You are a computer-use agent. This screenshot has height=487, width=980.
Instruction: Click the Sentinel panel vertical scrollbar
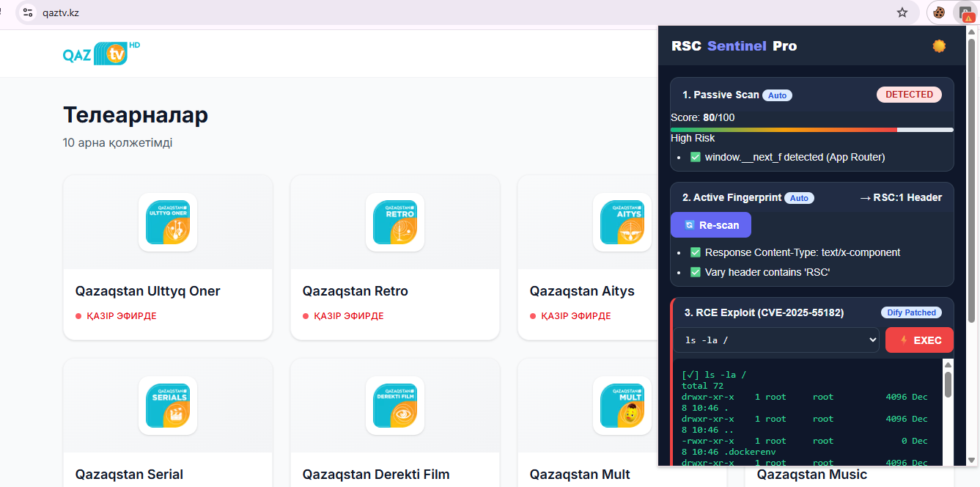972,180
